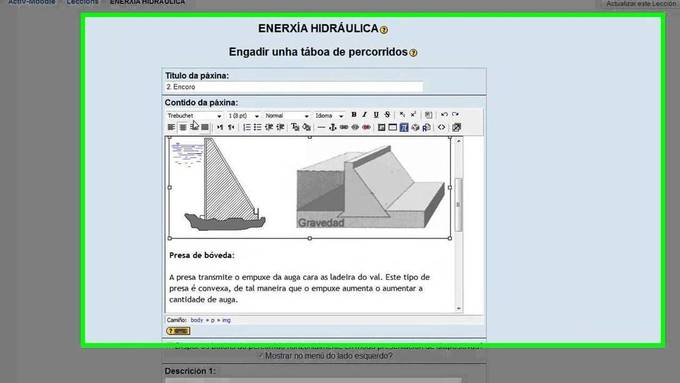680x383 pixels.
Task: Align text to the left
Action: (x=171, y=128)
